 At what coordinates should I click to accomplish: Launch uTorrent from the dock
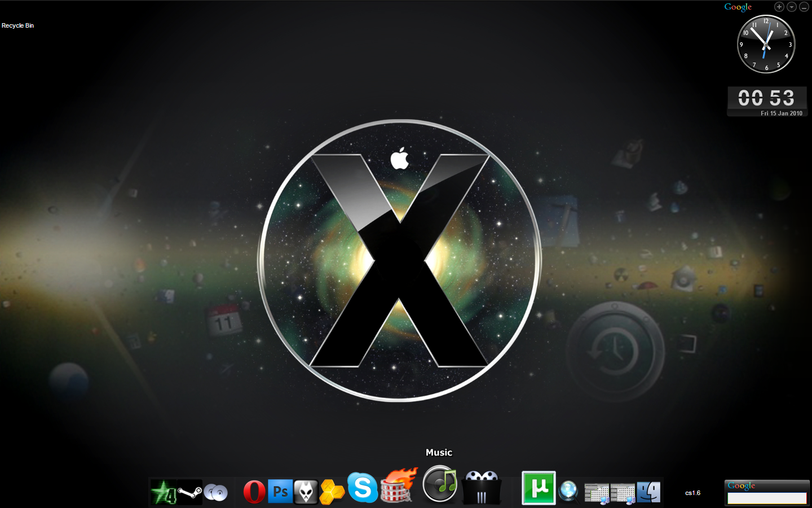point(539,488)
